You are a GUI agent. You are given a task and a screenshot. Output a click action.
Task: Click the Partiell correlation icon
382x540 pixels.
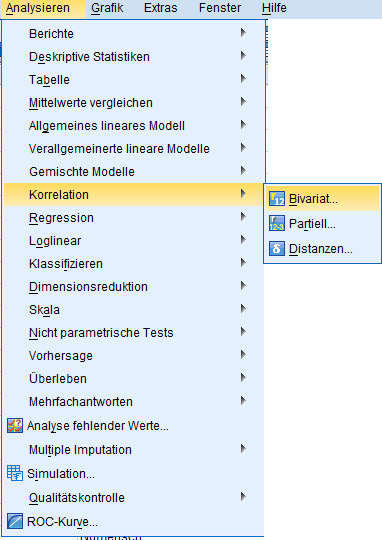[x=277, y=224]
